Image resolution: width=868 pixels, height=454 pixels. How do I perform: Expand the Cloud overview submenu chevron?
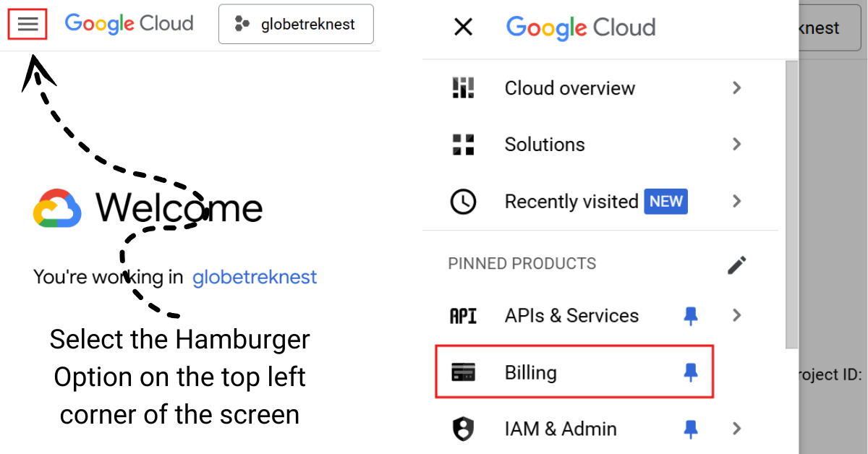[x=736, y=87]
